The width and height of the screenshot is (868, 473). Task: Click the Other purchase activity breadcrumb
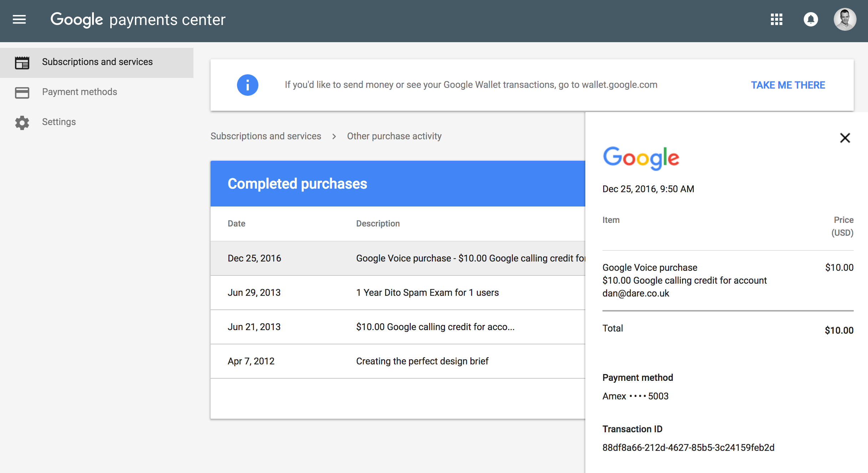tap(394, 136)
